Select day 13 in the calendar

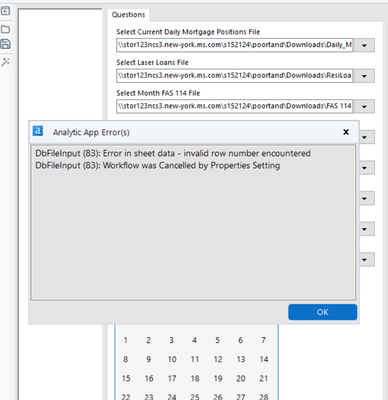pyautogui.click(x=241, y=359)
